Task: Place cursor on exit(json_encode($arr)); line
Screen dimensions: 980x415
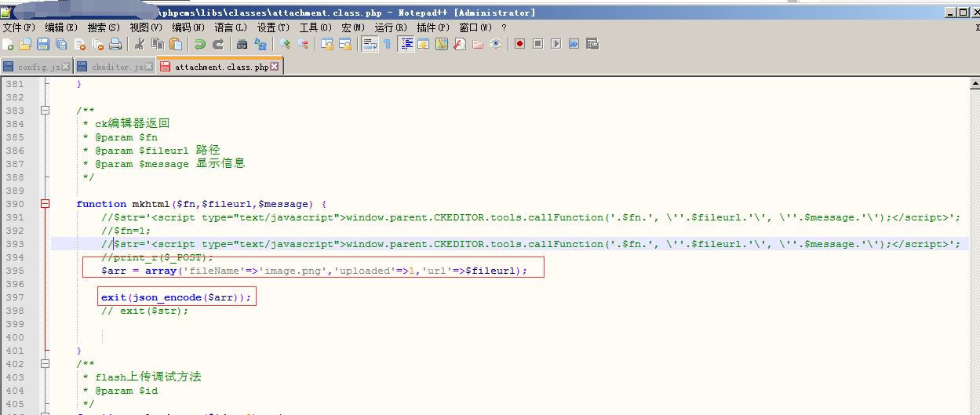Action: 177,297
